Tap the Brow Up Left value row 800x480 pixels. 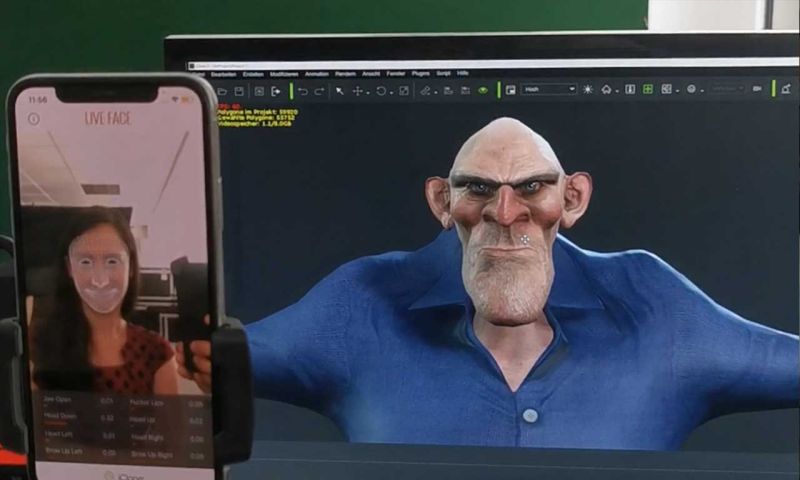click(80, 452)
